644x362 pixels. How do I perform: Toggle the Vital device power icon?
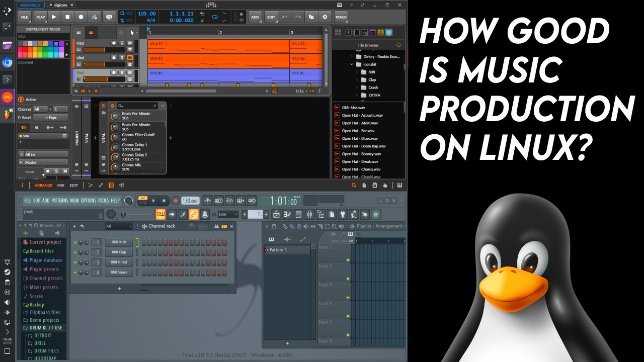[104, 106]
